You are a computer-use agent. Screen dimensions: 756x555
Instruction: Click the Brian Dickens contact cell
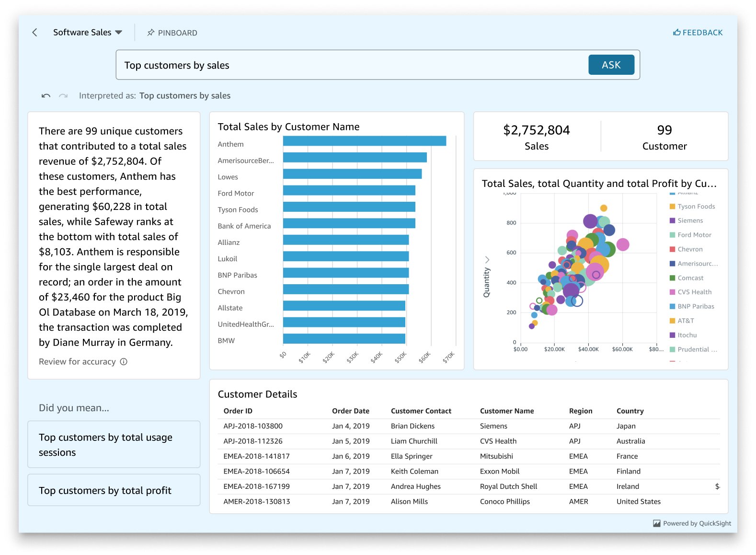(412, 426)
